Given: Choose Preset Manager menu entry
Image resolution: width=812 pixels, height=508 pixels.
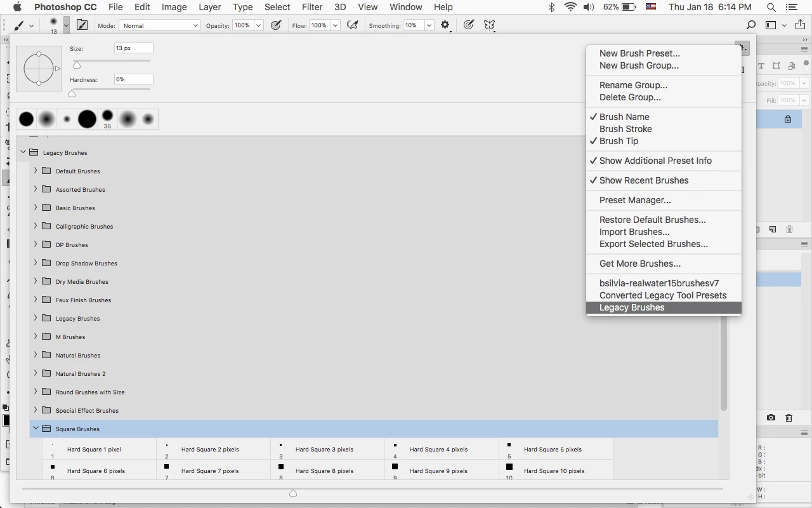Looking at the screenshot, I should (x=635, y=200).
